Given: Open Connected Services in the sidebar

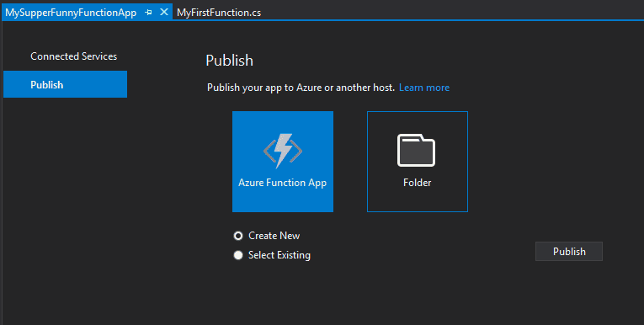Looking at the screenshot, I should (x=73, y=56).
